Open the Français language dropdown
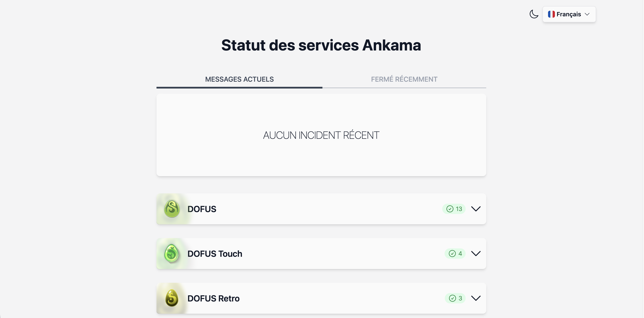Screen dimensions: 644x318 (x=569, y=14)
